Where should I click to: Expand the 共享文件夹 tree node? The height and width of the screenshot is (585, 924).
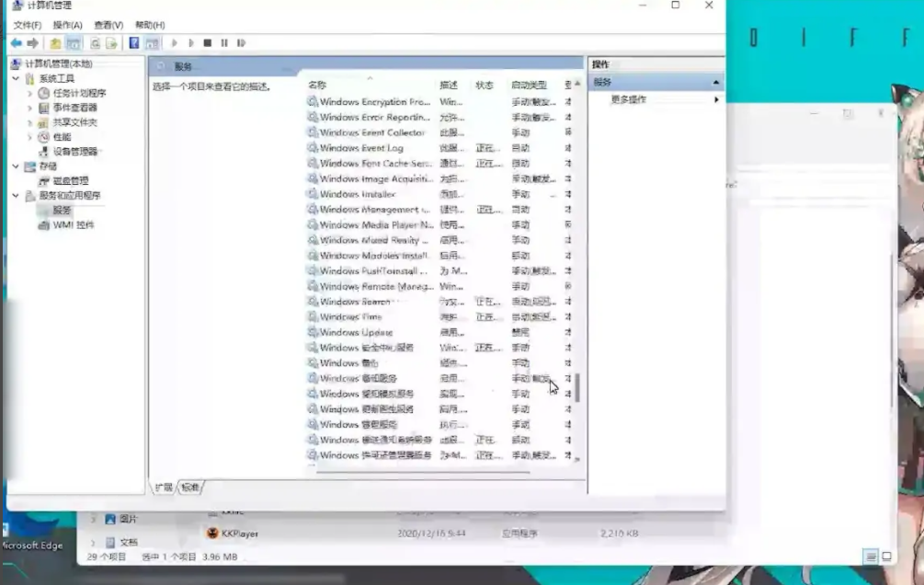coord(30,122)
